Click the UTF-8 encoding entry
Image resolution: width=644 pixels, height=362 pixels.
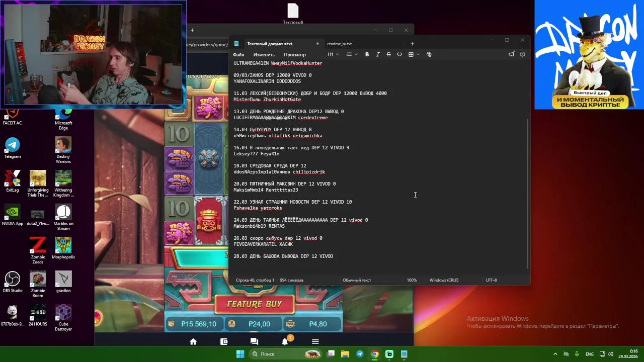tap(491, 280)
